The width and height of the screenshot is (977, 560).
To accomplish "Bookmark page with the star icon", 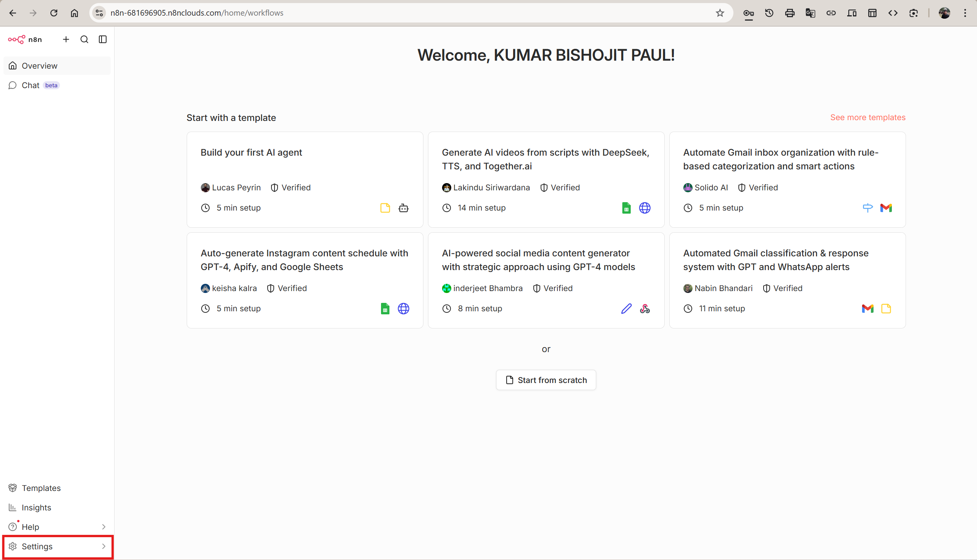I will pyautogui.click(x=720, y=13).
